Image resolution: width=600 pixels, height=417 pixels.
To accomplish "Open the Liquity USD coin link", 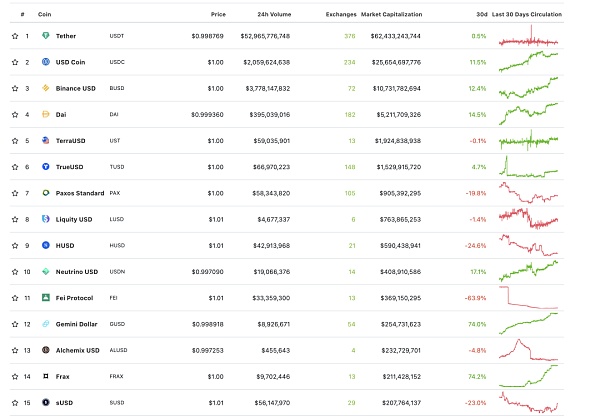I will pyautogui.click(x=76, y=219).
